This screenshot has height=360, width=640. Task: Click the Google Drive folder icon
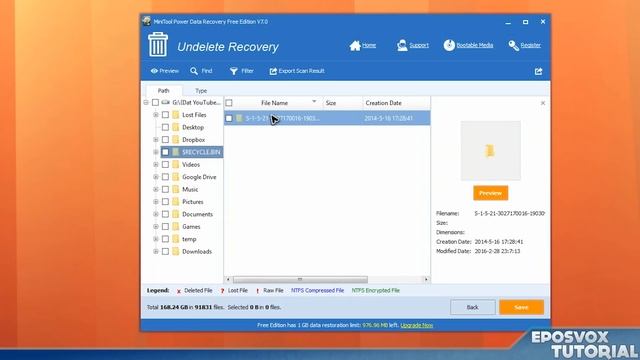[x=176, y=177]
